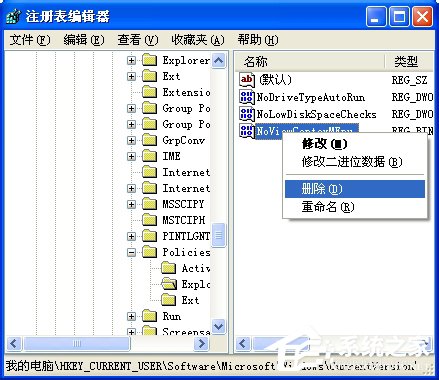Open the 查看(V) menu
439x380 pixels.
tap(138, 40)
